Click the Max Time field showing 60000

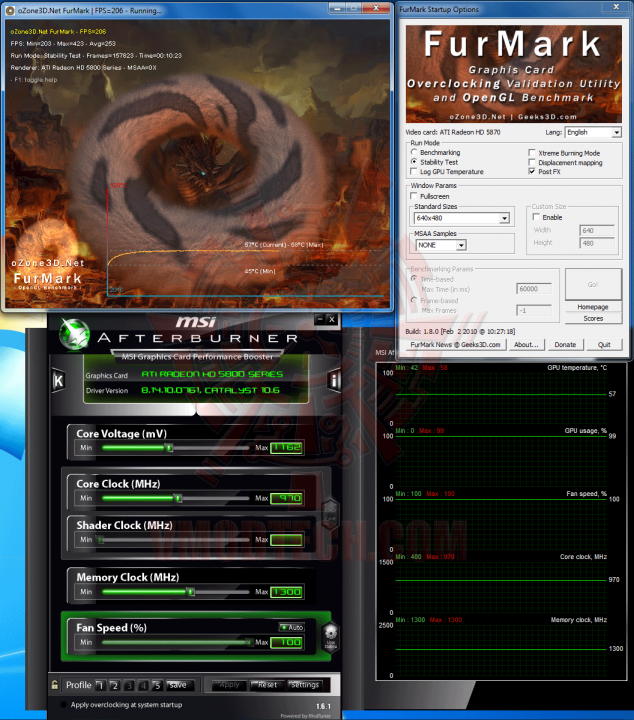coord(534,289)
